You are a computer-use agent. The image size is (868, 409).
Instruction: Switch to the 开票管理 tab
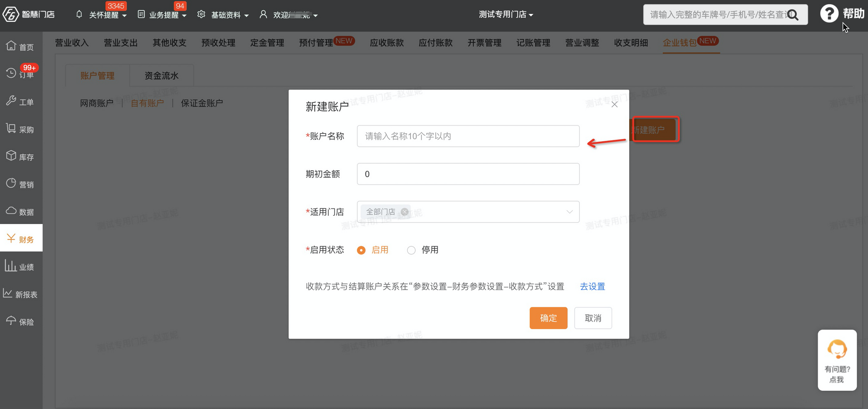[484, 43]
